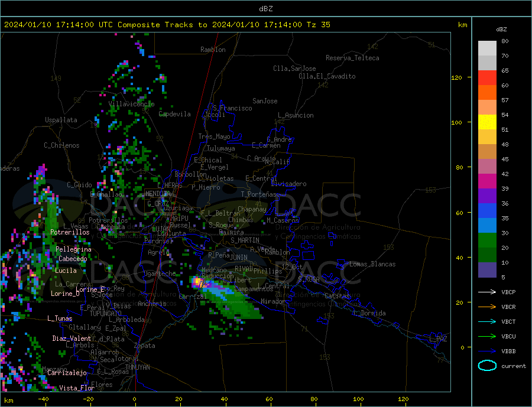
Task: Click the 'Tulumaya' map label
Action: click(221, 148)
